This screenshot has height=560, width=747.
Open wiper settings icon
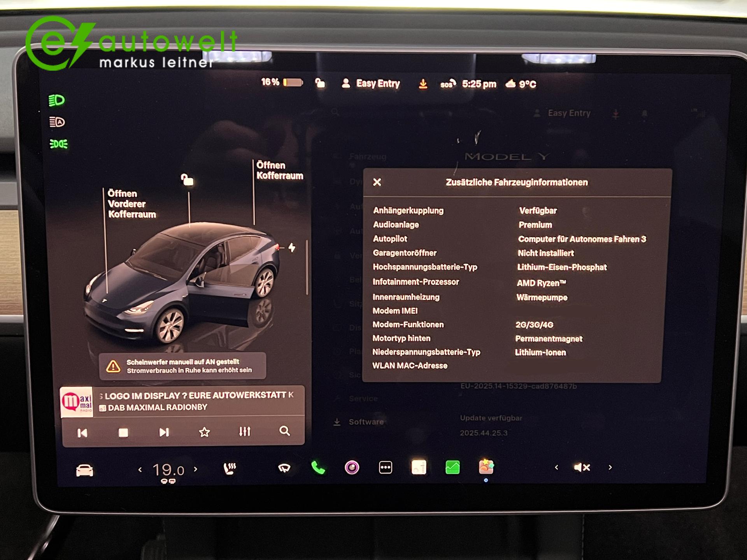(x=284, y=468)
